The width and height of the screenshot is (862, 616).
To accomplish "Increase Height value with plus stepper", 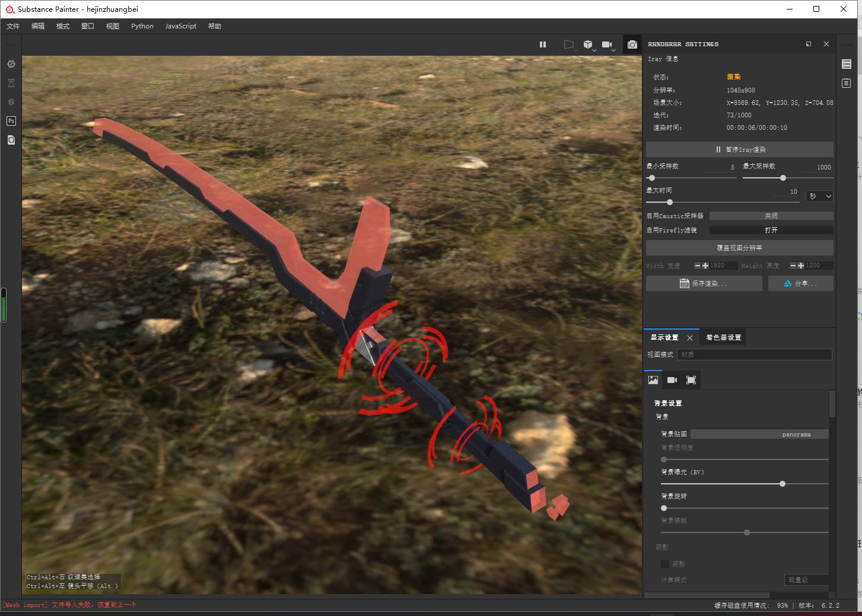I will tap(801, 266).
